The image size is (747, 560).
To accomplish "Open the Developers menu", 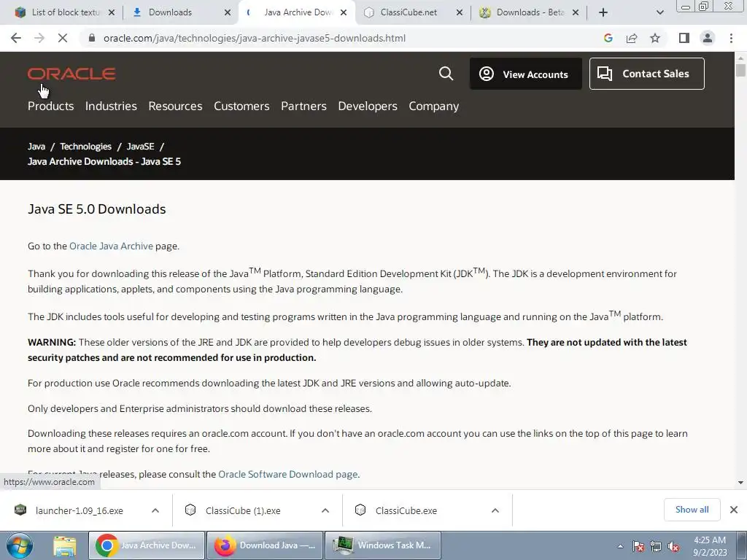I will (368, 106).
